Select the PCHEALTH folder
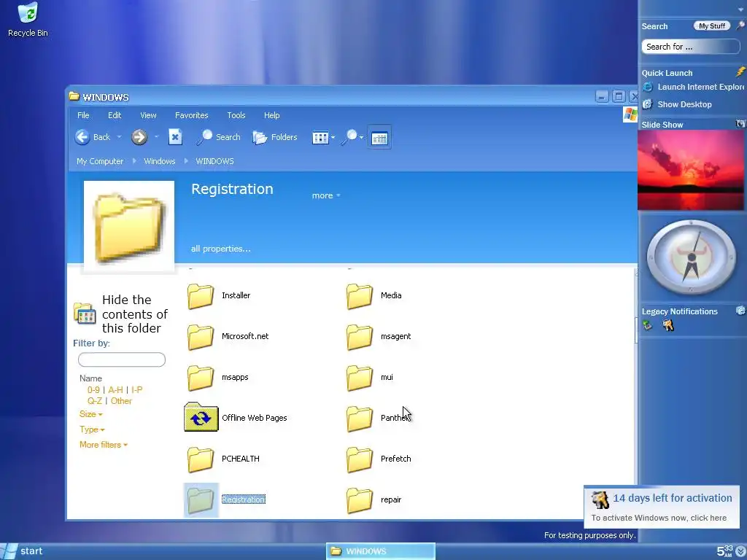The image size is (747, 560). pyautogui.click(x=223, y=459)
